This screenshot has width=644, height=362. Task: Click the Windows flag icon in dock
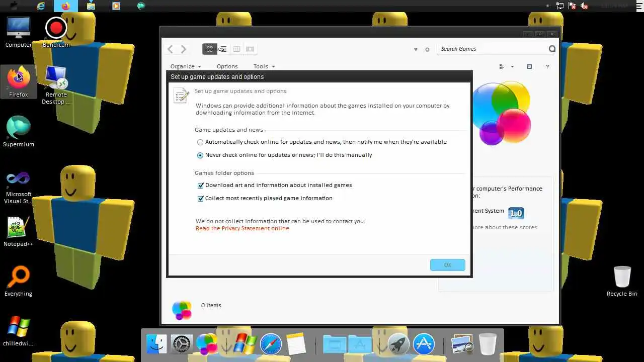coord(245,345)
